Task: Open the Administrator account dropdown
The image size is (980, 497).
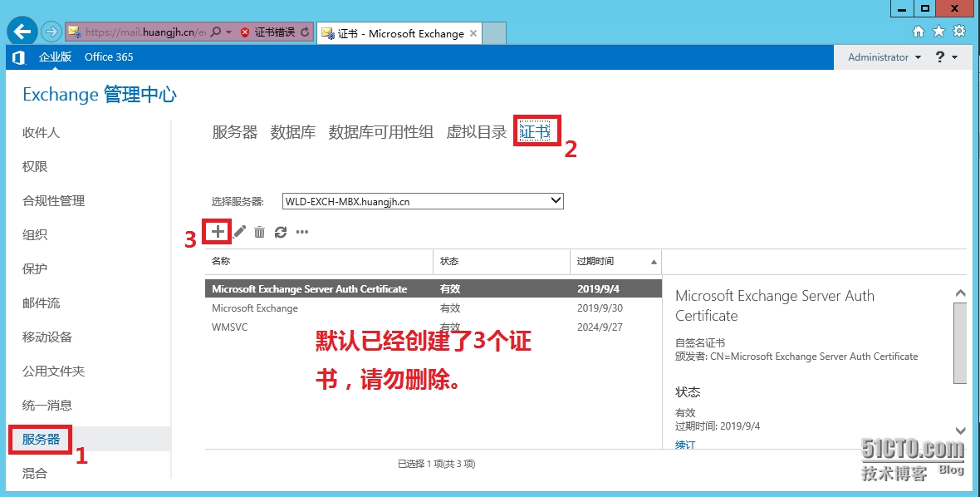Action: (x=884, y=57)
